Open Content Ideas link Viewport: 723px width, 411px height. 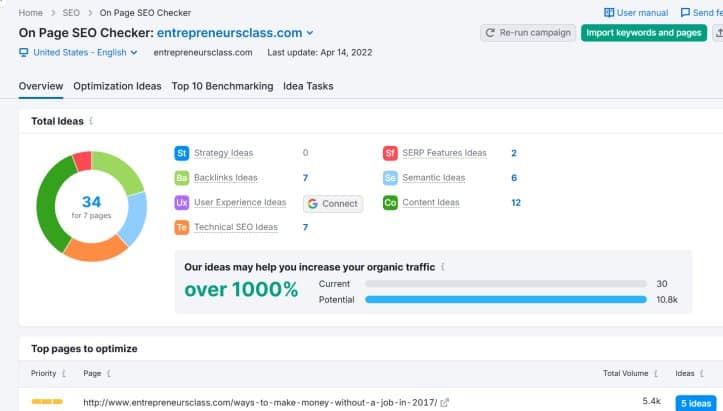(431, 203)
